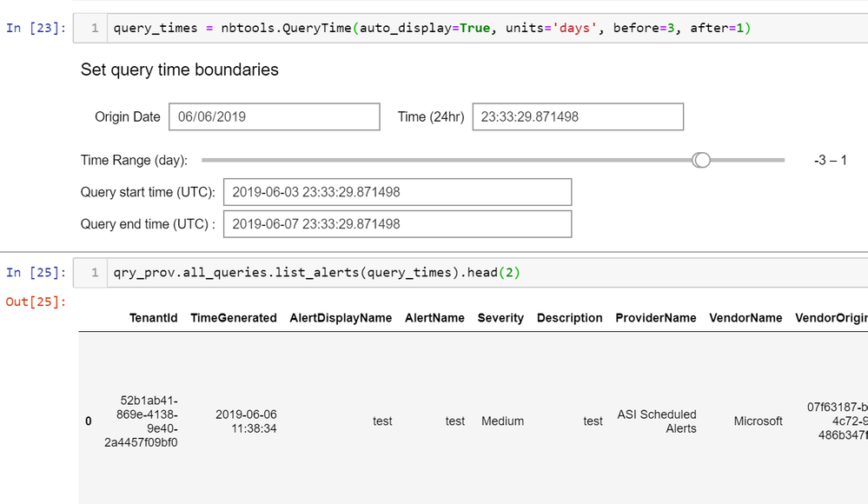Click the Query end time (UTC) field

397,224
